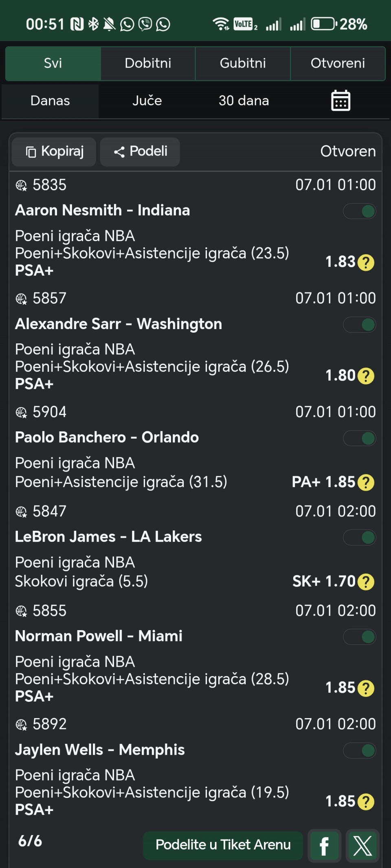Select the Juče date filter
This screenshot has width=391, height=868.
click(147, 101)
